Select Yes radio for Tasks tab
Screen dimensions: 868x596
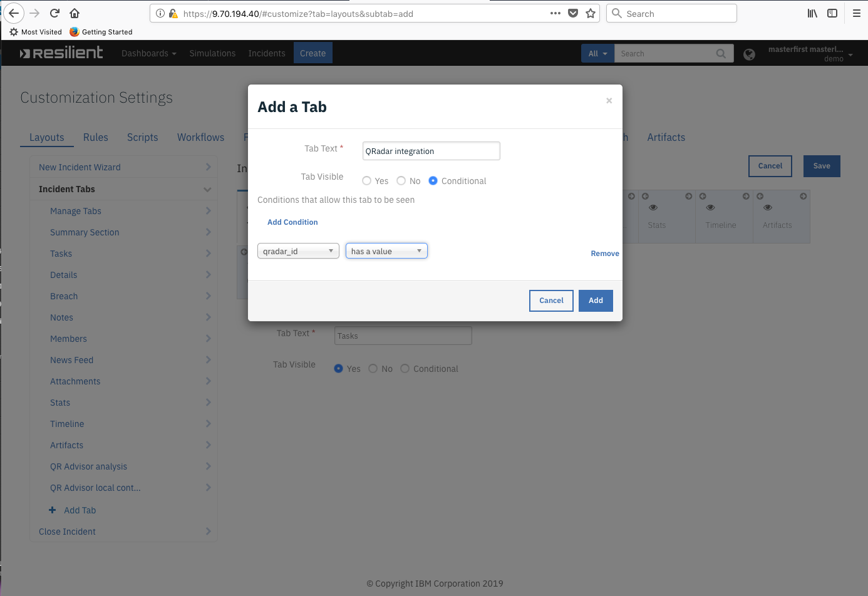pyautogui.click(x=339, y=369)
